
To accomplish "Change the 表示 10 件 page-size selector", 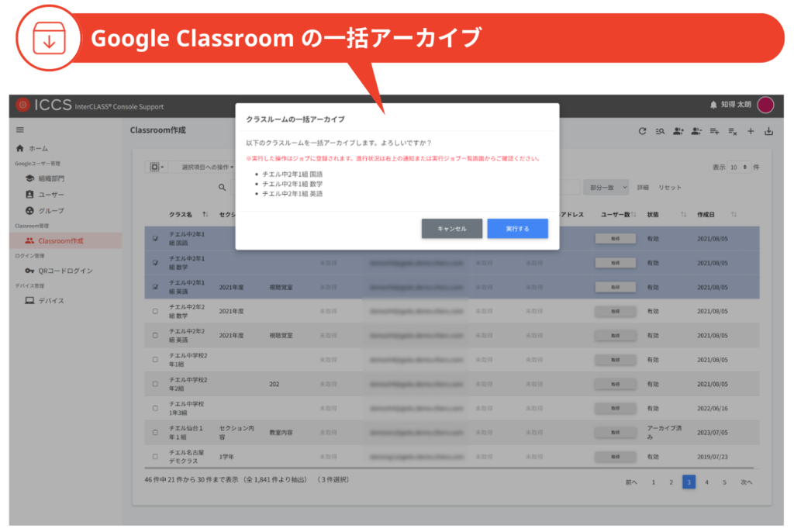I will tap(738, 168).
